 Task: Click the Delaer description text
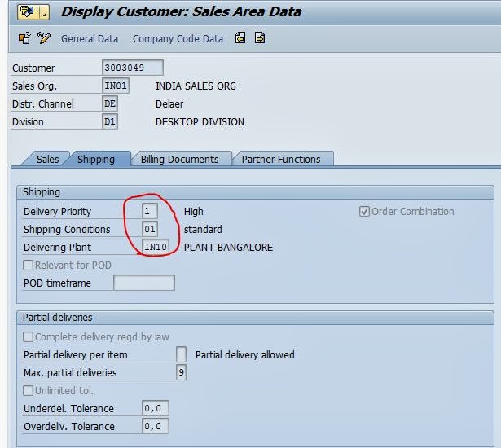pyautogui.click(x=169, y=103)
